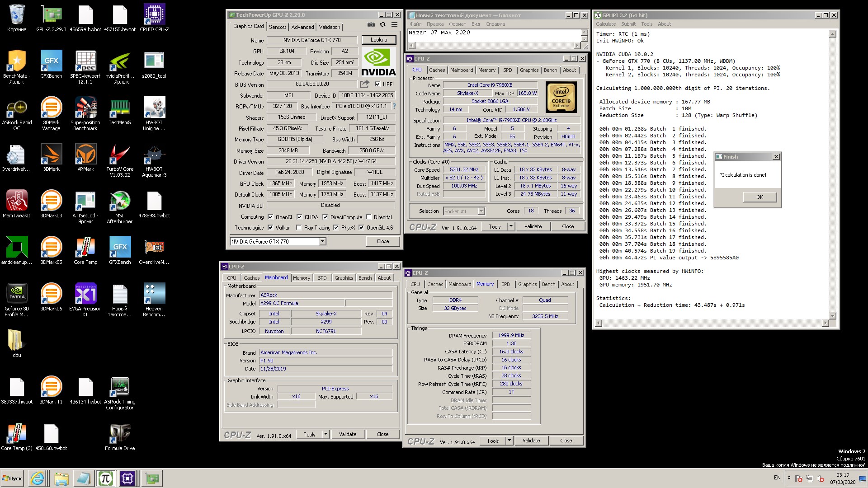This screenshot has height=488, width=868.
Task: Toggle the CUDA checkbox
Action: (x=299, y=217)
